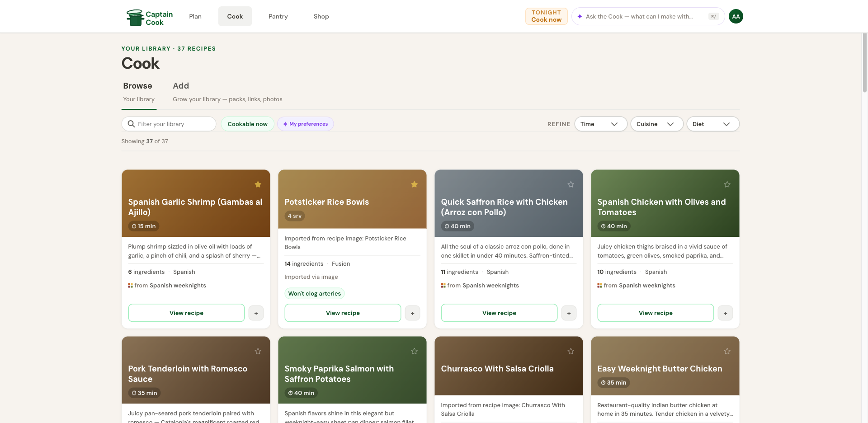Open Churrasco With Salsa Criolla card header
The height and width of the screenshot is (423, 868).
(x=509, y=366)
